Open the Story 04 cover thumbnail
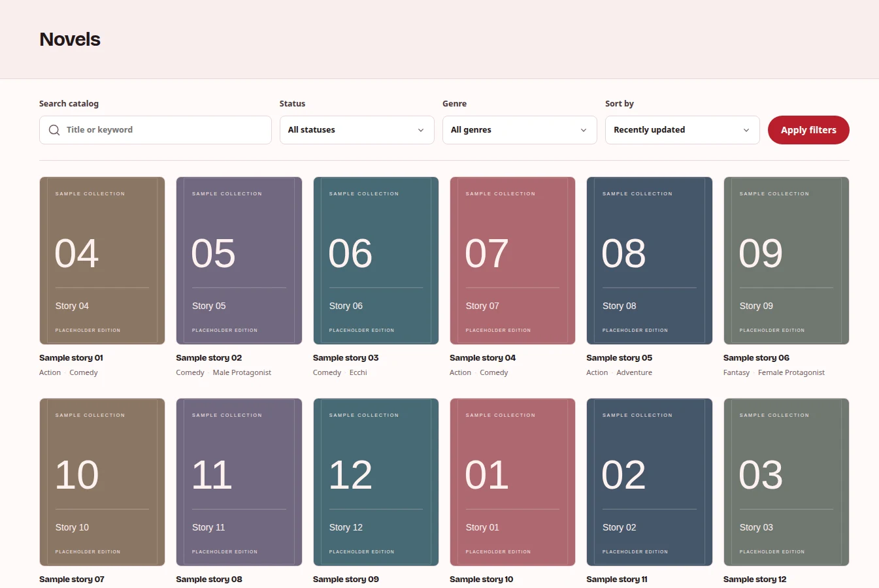 (x=102, y=261)
